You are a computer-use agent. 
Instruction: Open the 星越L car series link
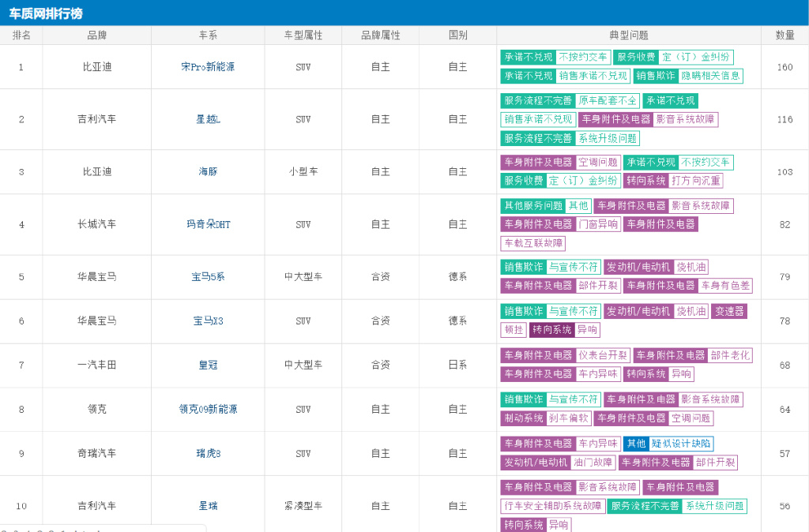208,119
